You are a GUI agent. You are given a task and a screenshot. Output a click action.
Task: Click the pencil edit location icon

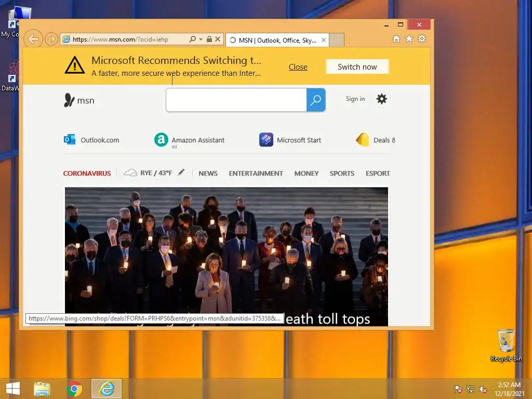(x=181, y=172)
